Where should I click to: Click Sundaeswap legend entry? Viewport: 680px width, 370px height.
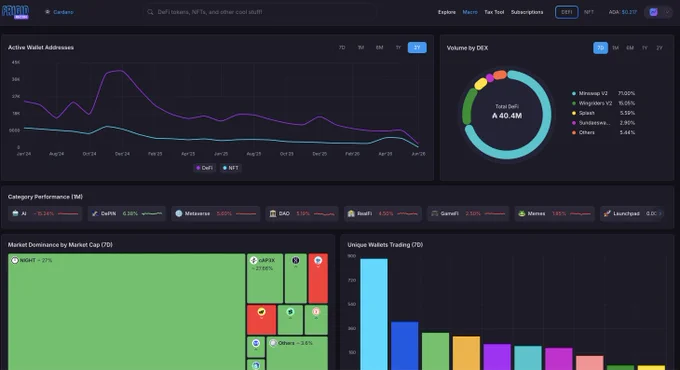point(603,123)
